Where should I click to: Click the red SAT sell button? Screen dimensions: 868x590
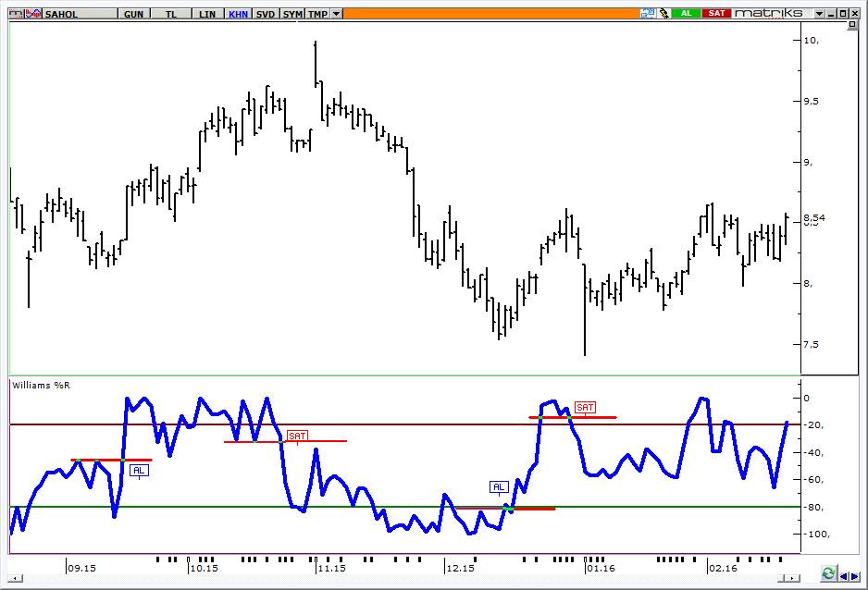click(x=716, y=13)
